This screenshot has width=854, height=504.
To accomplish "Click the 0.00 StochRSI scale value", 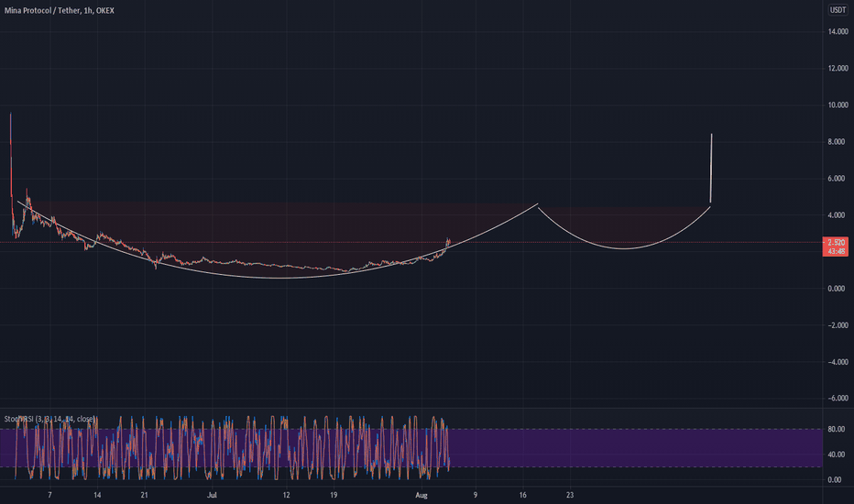I will [x=835, y=480].
